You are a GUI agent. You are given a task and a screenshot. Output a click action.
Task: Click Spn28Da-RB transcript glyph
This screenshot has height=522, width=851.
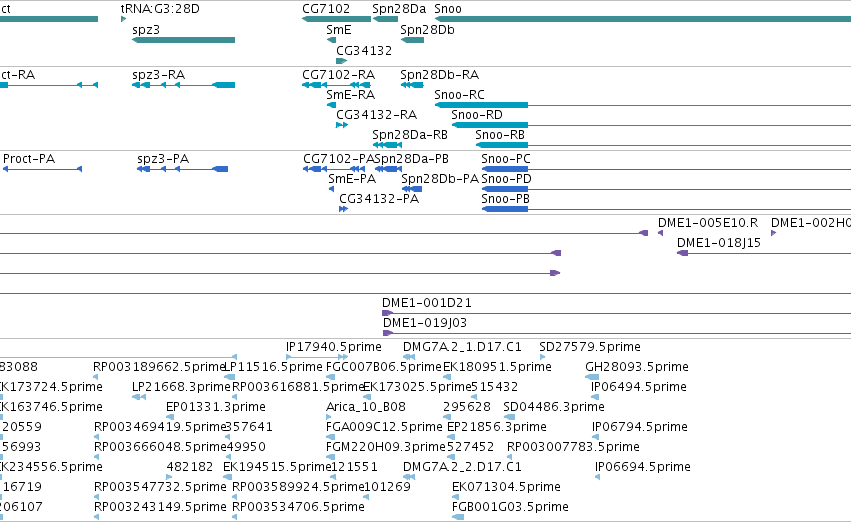(388, 145)
